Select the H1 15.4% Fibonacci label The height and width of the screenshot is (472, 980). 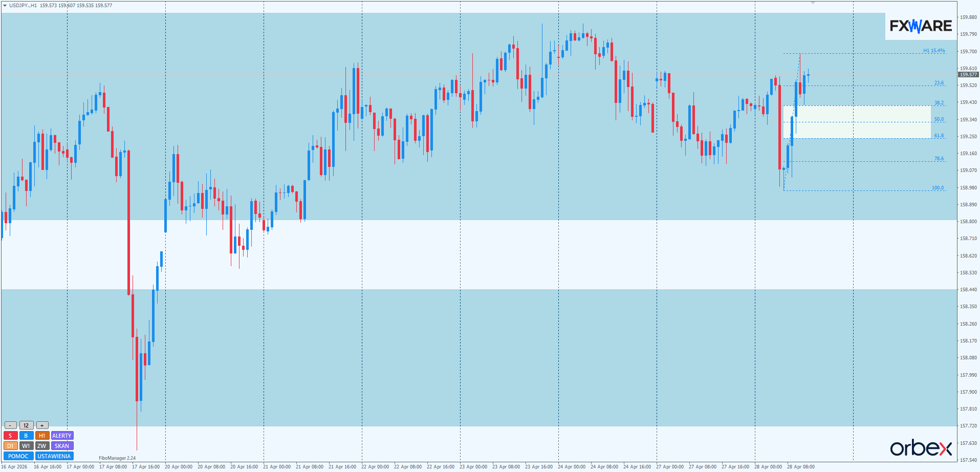tap(934, 51)
